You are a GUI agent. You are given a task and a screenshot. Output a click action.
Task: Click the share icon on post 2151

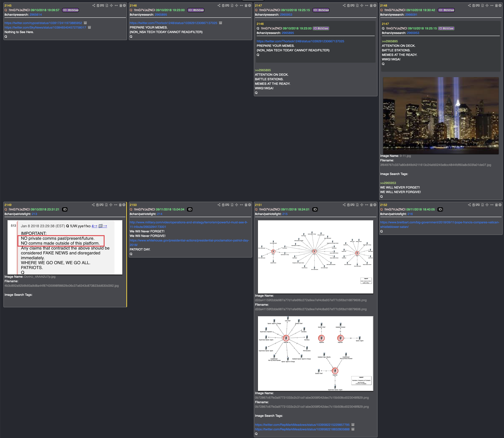tap(344, 205)
